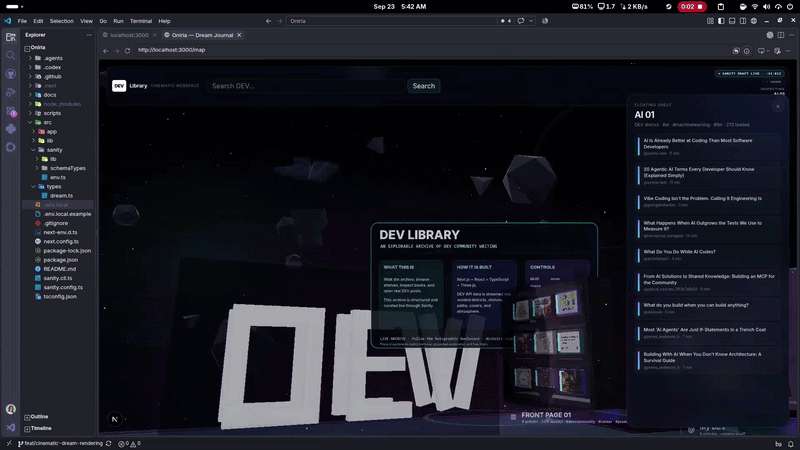This screenshot has height=450, width=800.
Task: Navigate forward in editor history
Action: point(280,21)
